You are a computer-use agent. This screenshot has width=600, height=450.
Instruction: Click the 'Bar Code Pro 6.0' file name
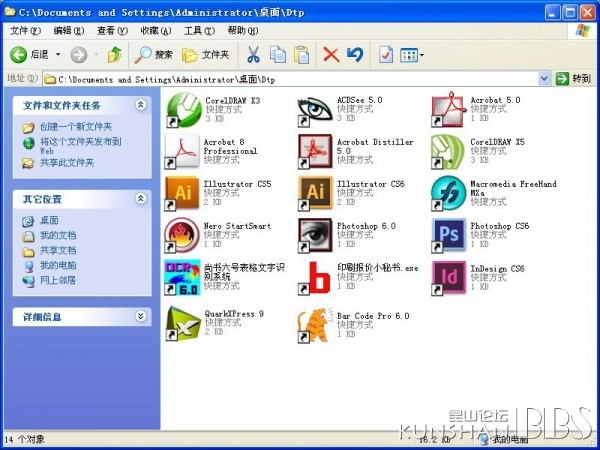click(373, 316)
